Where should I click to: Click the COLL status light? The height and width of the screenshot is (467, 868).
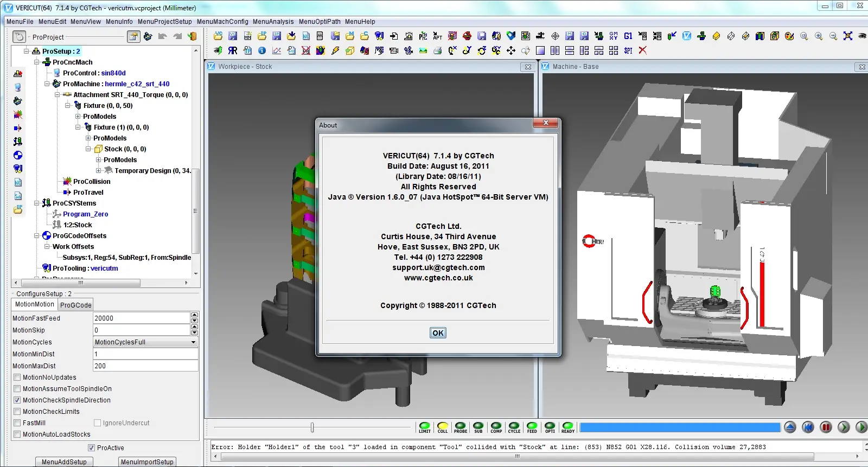(443, 427)
